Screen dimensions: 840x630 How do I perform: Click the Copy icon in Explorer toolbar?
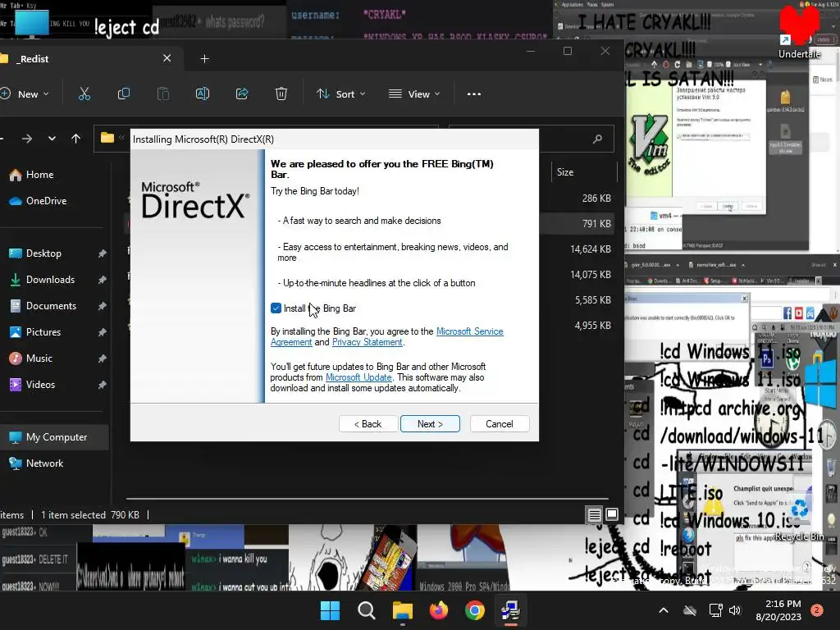point(124,94)
